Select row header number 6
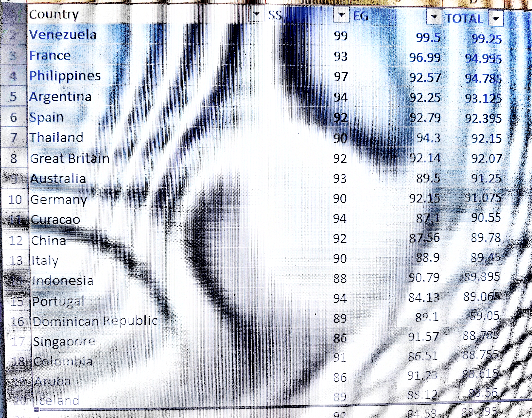This screenshot has width=532, height=418. tap(13, 117)
